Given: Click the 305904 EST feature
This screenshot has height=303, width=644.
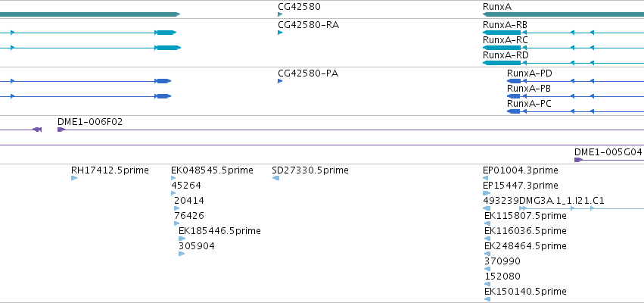Looking at the screenshot, I should pyautogui.click(x=182, y=254).
